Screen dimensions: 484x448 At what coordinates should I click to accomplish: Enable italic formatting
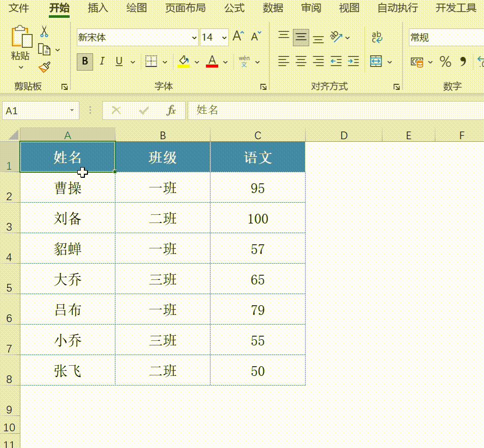click(x=102, y=60)
